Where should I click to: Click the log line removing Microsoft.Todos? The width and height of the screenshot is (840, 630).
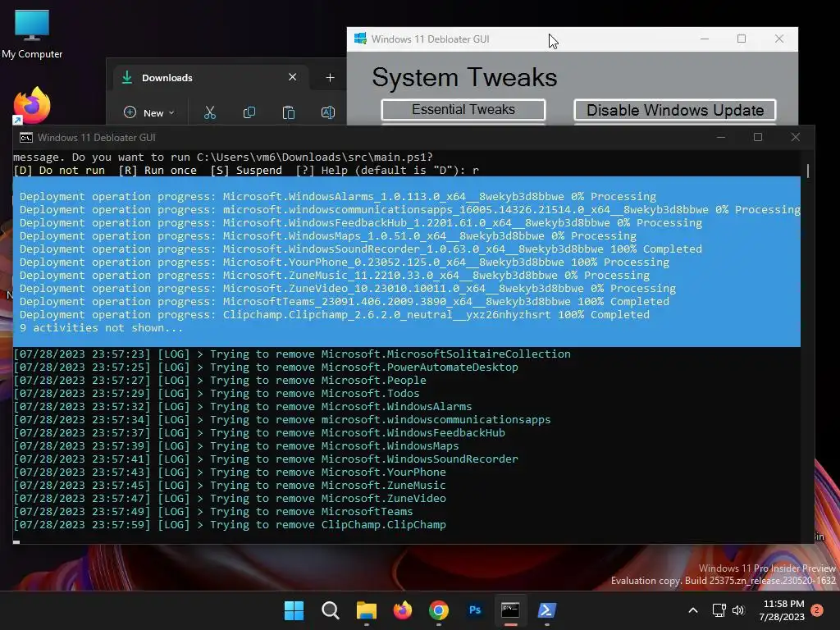(217, 393)
